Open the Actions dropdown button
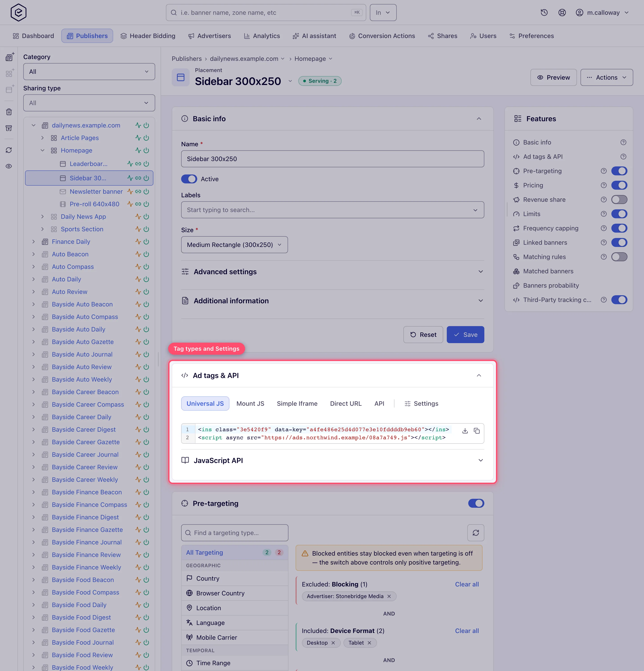Screen dimensions: 644x671 tap(607, 77)
